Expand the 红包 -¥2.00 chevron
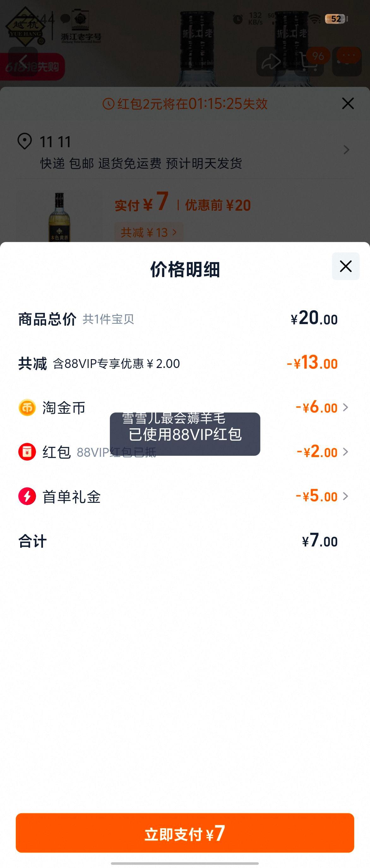The width and height of the screenshot is (370, 868). coord(345,451)
